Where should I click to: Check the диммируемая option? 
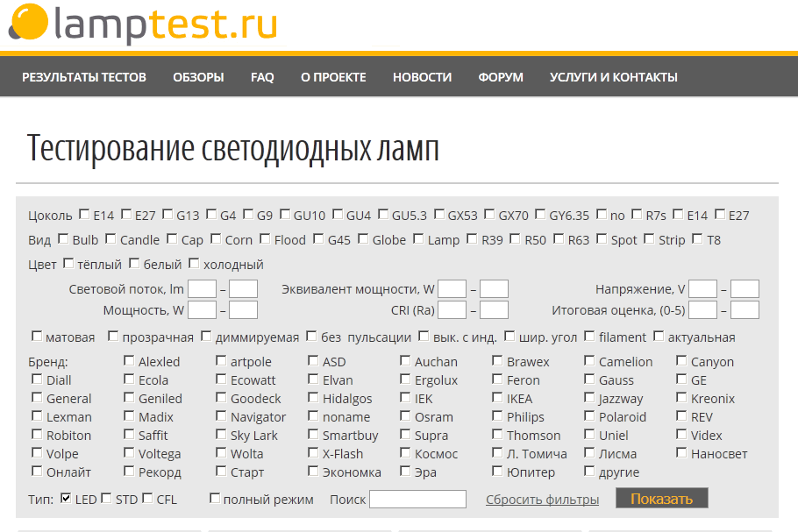[206, 336]
